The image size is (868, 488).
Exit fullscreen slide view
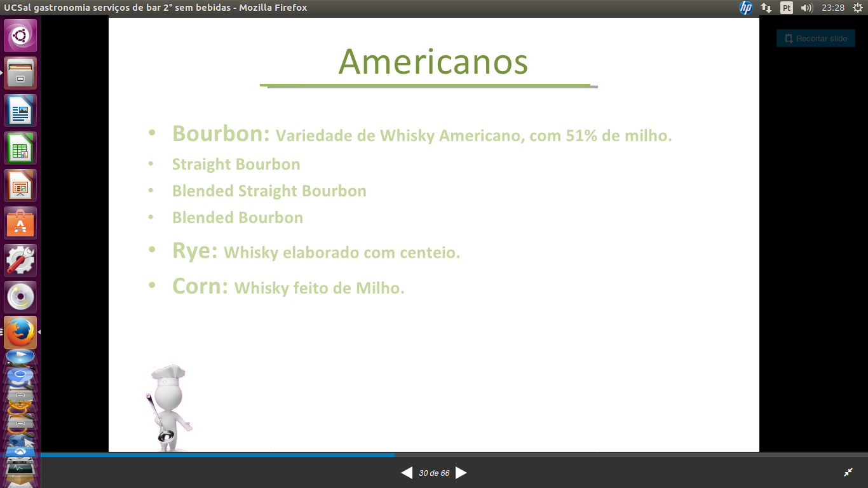[x=848, y=472]
